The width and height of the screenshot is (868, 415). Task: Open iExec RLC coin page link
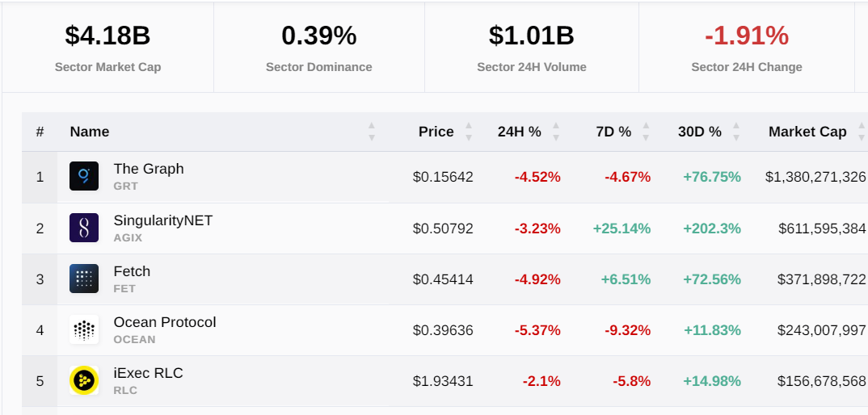(x=148, y=373)
